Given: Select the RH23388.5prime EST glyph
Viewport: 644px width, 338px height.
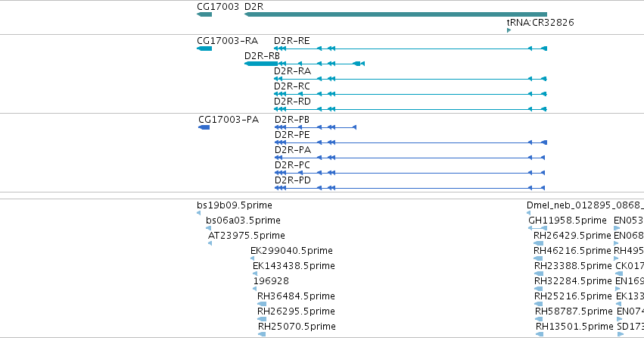Looking at the screenshot, I should point(539,274).
